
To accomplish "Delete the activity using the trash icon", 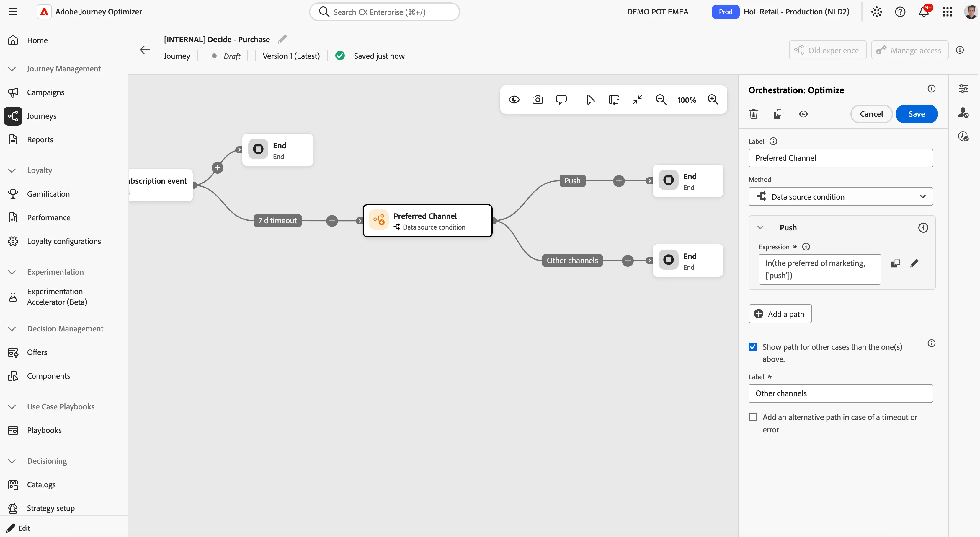I will [754, 114].
